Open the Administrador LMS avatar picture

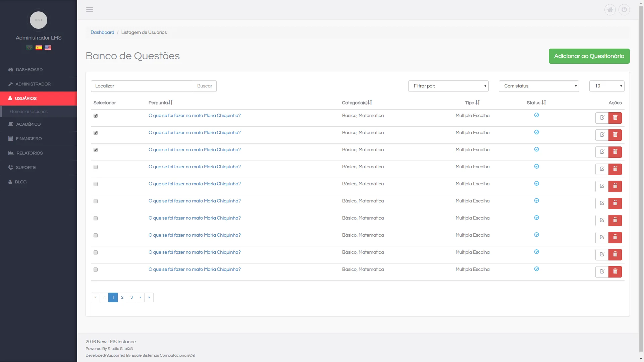coord(39,20)
